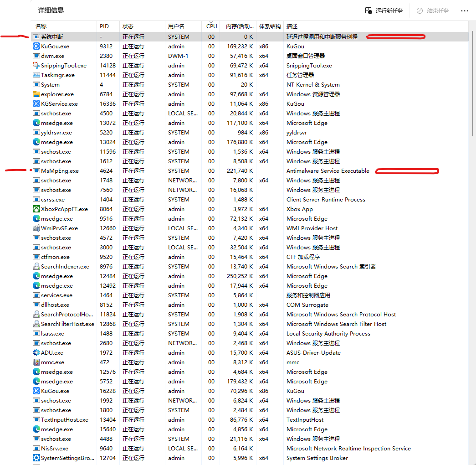Select the yyldrsvr.exe row name
The width and height of the screenshot is (476, 465).
coord(56,133)
